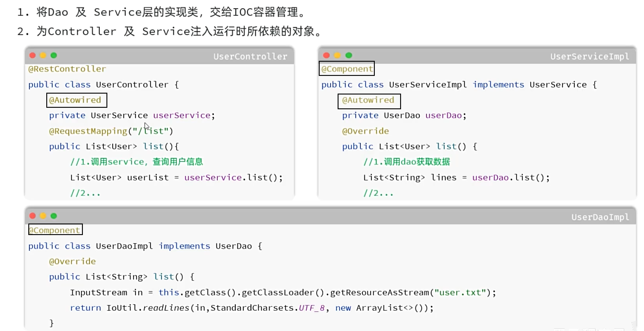The height and width of the screenshot is (331, 644).
Task: Click green dot in UserServiceImpl window
Action: 349,56
